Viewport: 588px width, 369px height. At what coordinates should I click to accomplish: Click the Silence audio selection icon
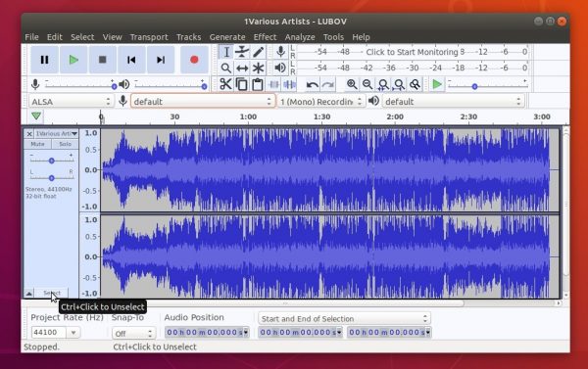(x=289, y=84)
